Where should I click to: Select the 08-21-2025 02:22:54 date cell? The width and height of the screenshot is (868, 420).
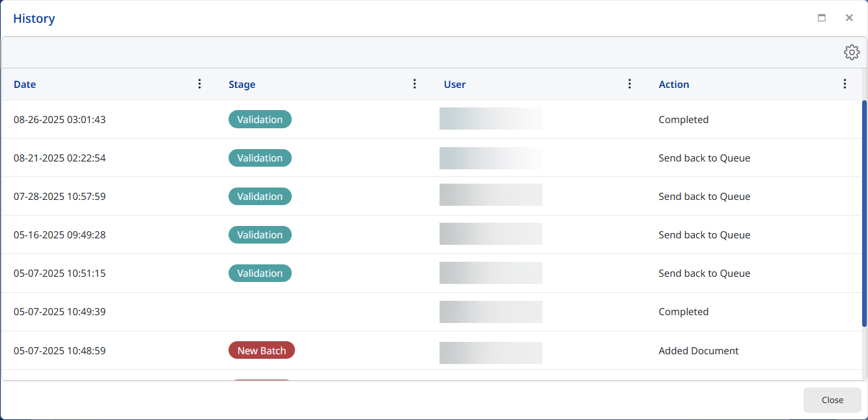(x=59, y=158)
